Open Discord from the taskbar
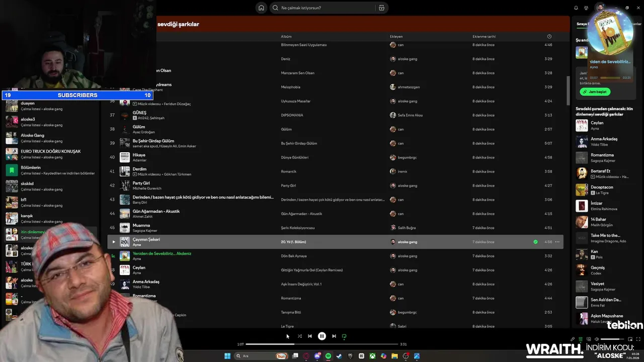 (317, 356)
